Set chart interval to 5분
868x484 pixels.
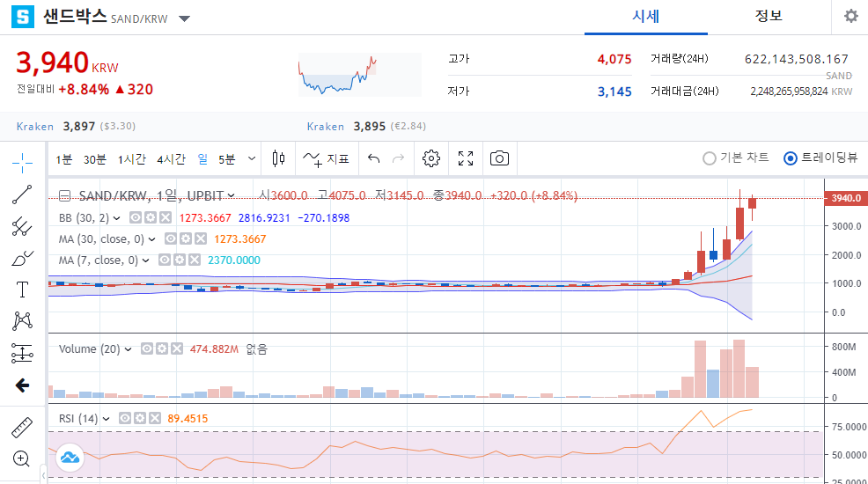pyautogui.click(x=226, y=159)
